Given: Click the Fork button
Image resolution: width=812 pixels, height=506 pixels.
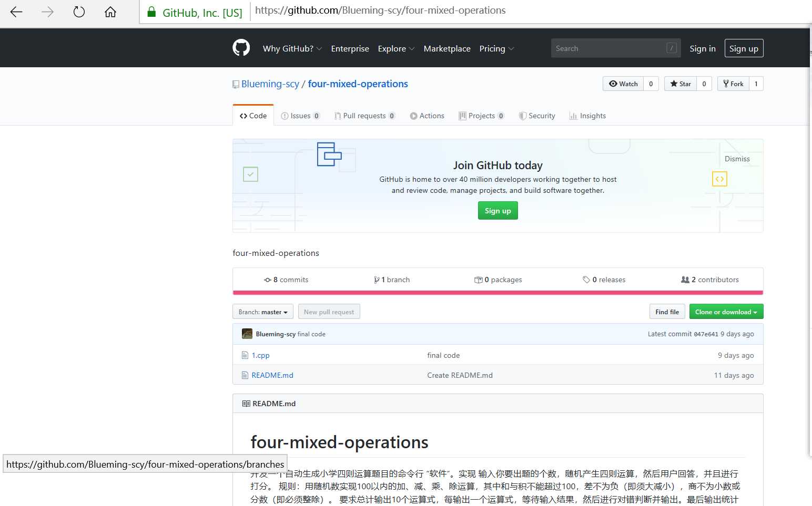Looking at the screenshot, I should [733, 84].
